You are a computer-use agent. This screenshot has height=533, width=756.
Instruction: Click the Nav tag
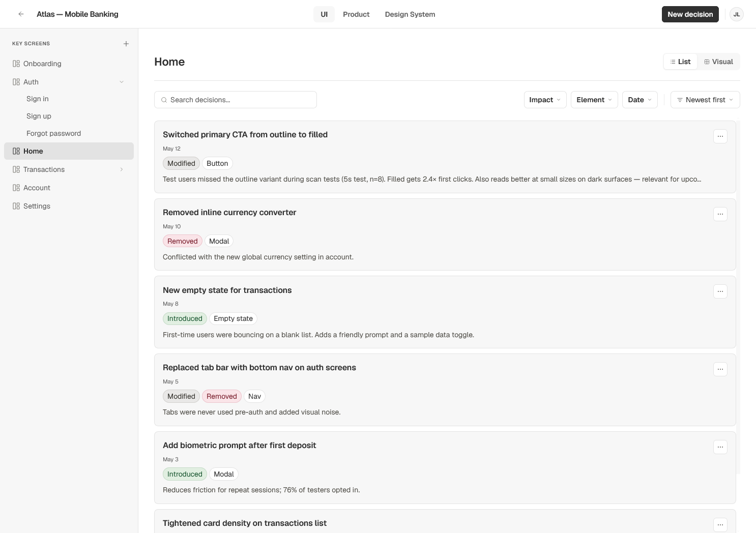coord(254,396)
